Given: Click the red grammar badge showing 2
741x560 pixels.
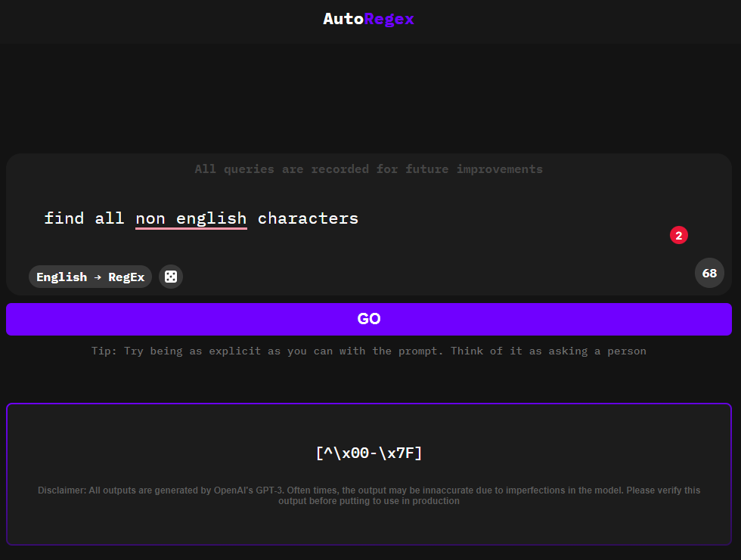Looking at the screenshot, I should tap(679, 235).
